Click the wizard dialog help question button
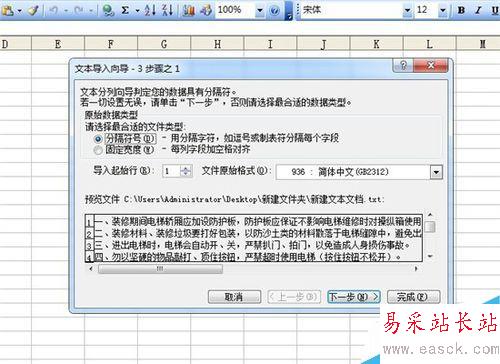 click(403, 65)
